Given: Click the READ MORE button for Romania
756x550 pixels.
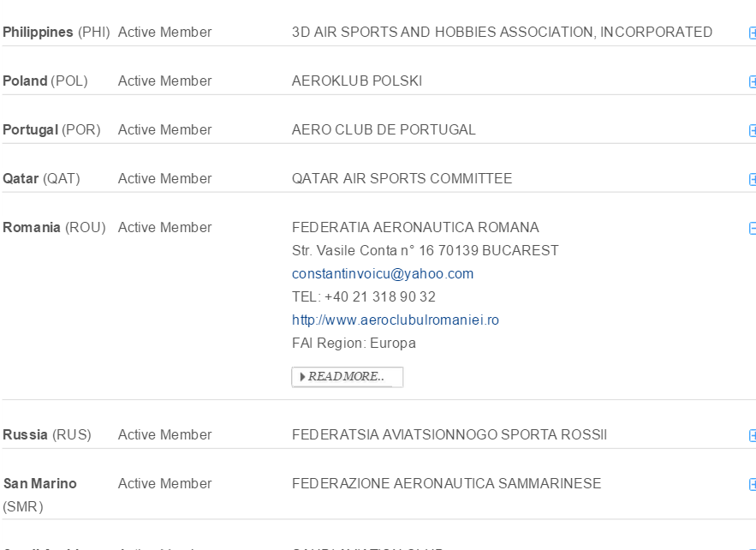Looking at the screenshot, I should (347, 377).
